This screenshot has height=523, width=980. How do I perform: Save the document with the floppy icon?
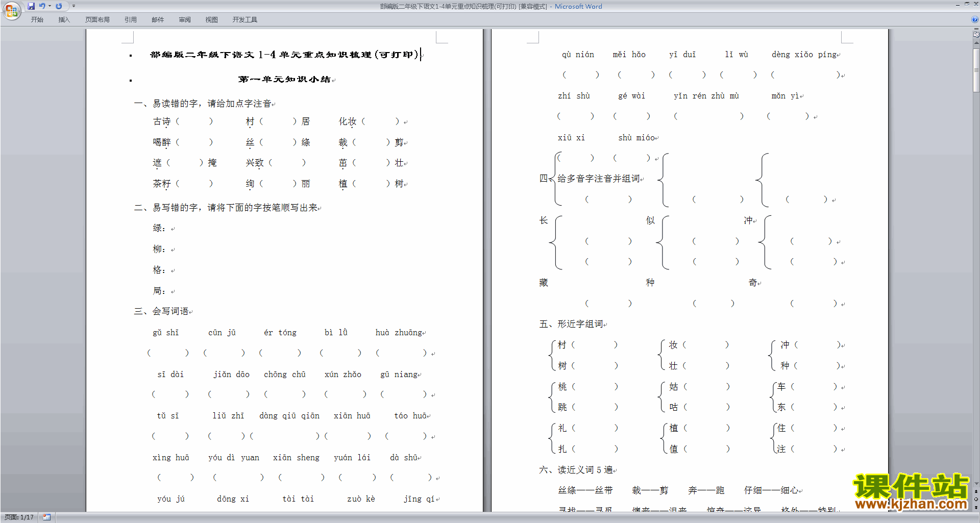(x=31, y=6)
